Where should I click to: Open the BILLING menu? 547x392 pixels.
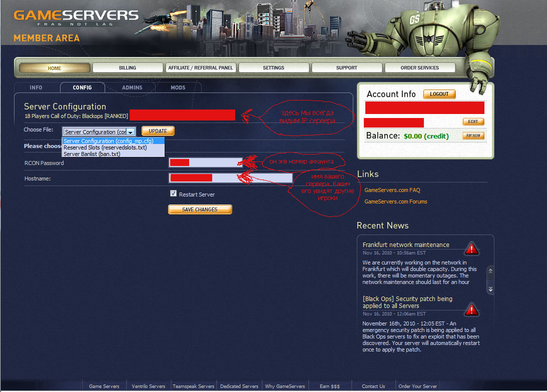point(127,67)
